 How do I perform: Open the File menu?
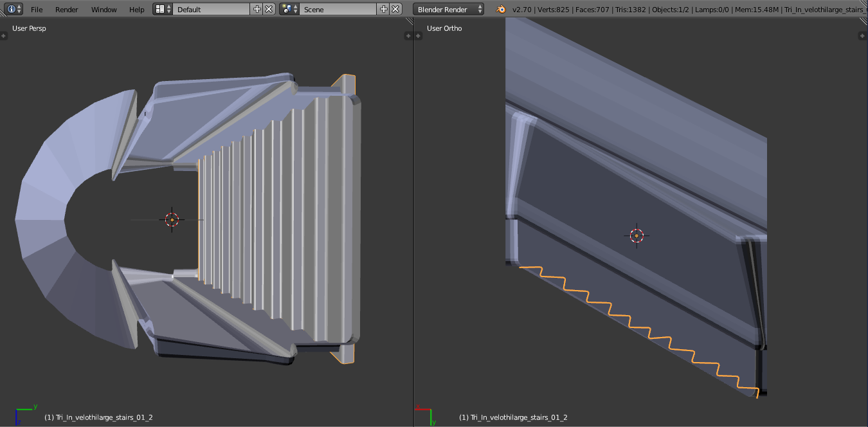tap(37, 10)
